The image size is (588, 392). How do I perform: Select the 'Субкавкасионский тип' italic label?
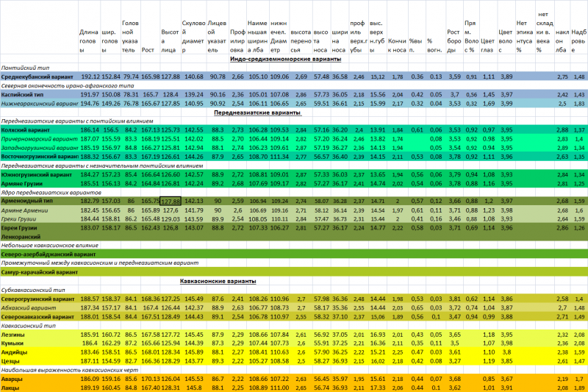[x=33, y=290]
